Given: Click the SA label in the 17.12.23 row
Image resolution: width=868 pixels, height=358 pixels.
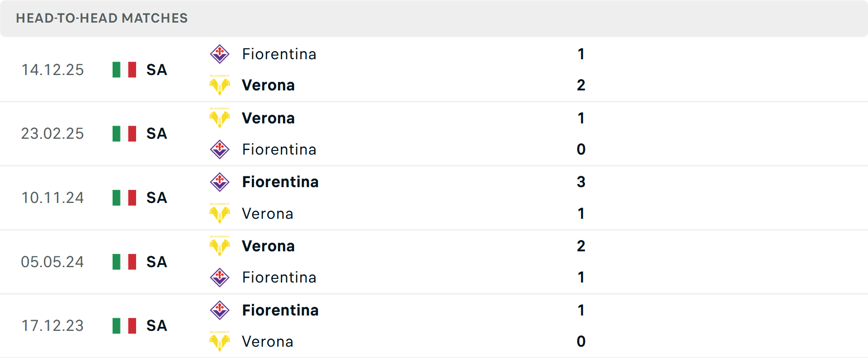Looking at the screenshot, I should 156,325.
